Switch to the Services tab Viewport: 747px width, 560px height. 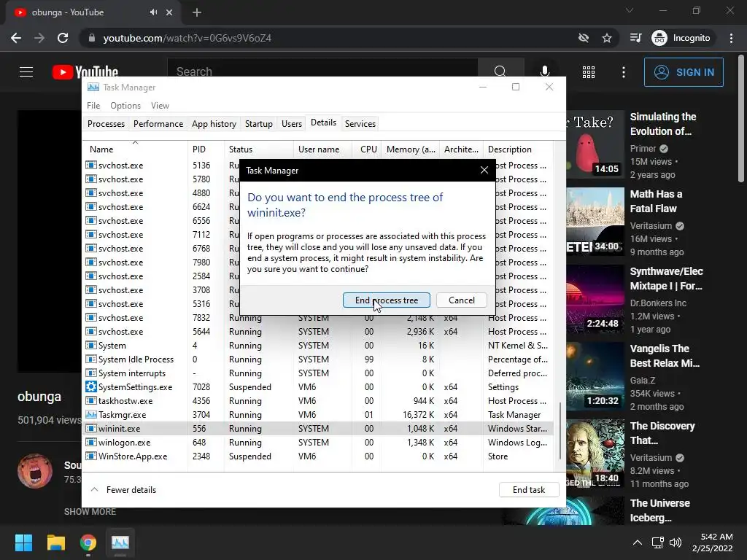(x=360, y=124)
